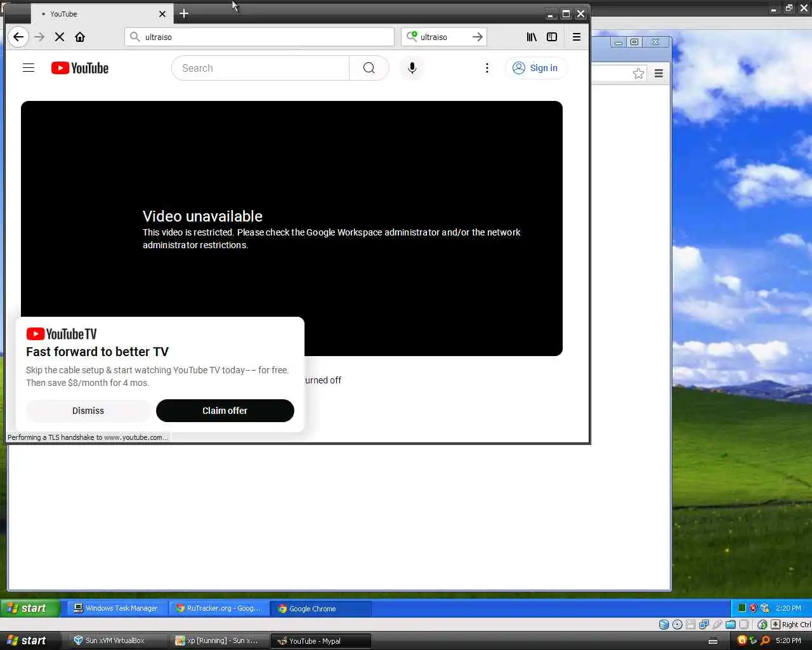Click Sign in on YouTube

pos(535,68)
